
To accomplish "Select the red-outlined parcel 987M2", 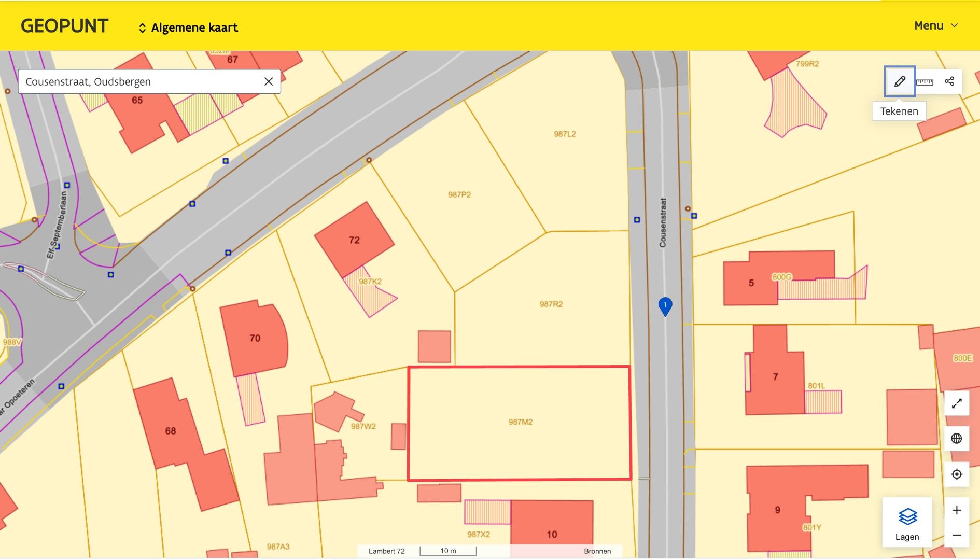I will (520, 423).
